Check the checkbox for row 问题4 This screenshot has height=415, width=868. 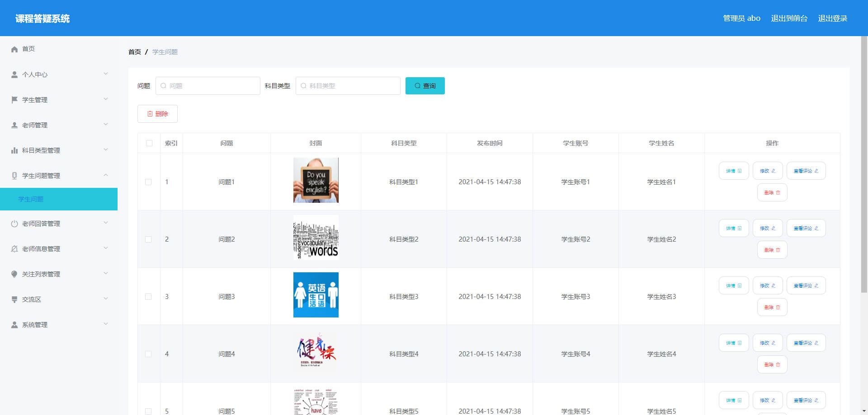(x=148, y=354)
